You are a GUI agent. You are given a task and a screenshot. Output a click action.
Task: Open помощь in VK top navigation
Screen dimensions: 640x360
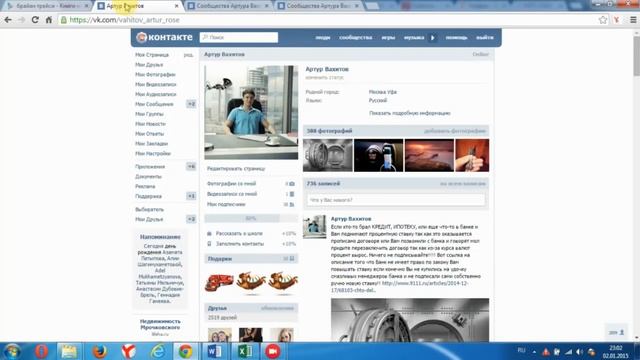pyautogui.click(x=456, y=38)
